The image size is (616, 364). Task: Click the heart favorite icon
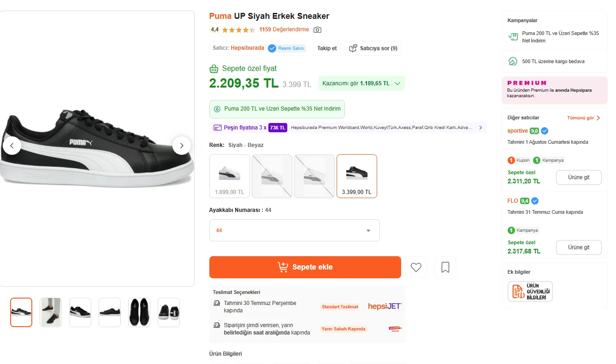point(416,267)
